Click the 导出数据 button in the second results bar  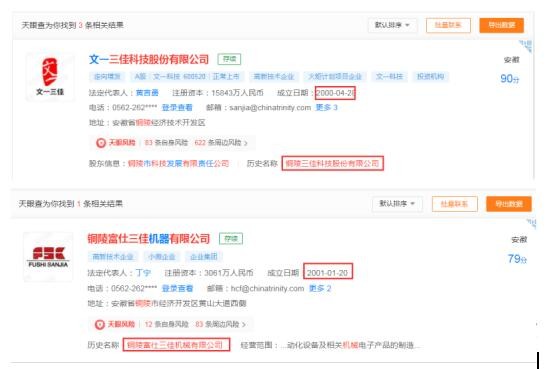(x=509, y=204)
